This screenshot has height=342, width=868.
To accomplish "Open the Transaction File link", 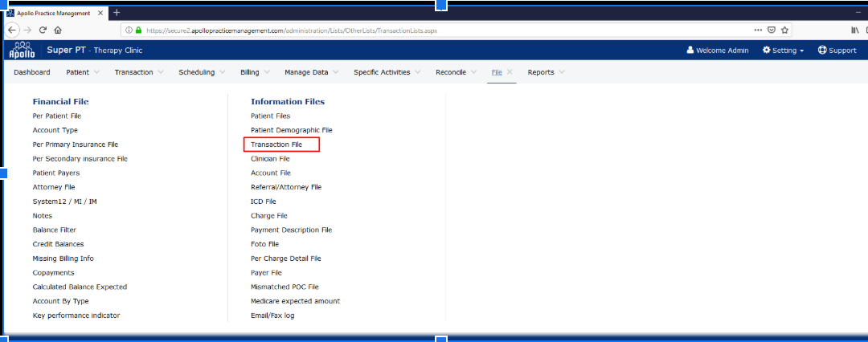I will pos(276,145).
